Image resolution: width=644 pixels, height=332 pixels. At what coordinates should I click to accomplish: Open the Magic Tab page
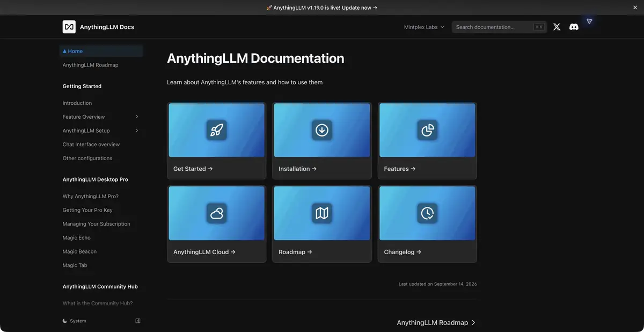pyautogui.click(x=101, y=265)
